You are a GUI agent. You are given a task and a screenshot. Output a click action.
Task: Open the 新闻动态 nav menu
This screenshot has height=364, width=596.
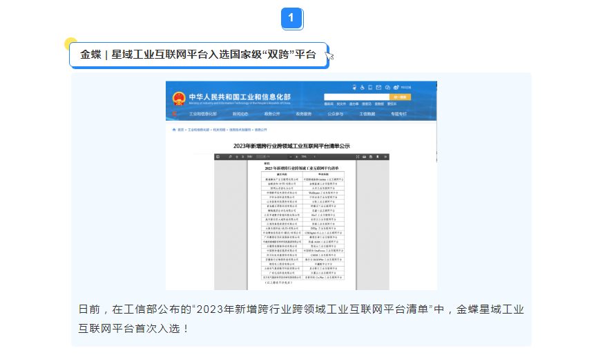pyautogui.click(x=240, y=114)
